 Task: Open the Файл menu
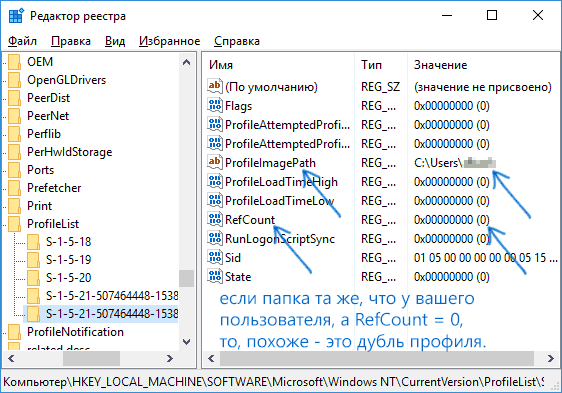pos(22,41)
